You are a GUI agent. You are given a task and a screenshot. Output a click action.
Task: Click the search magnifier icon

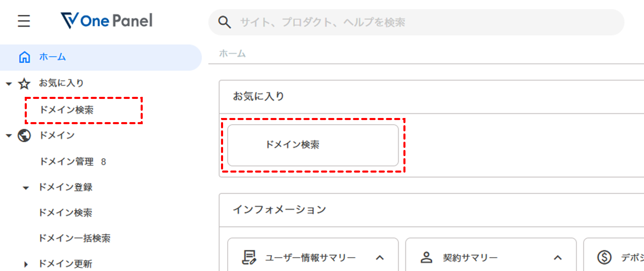tap(224, 22)
